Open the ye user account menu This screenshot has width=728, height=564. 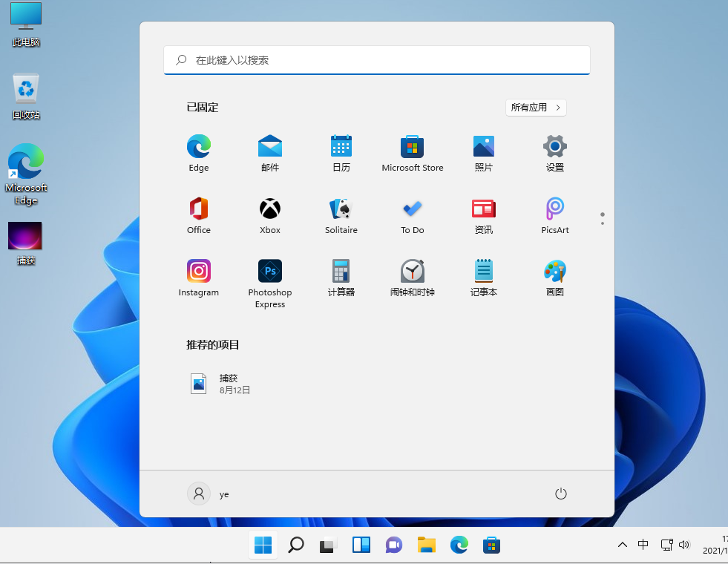tap(209, 494)
